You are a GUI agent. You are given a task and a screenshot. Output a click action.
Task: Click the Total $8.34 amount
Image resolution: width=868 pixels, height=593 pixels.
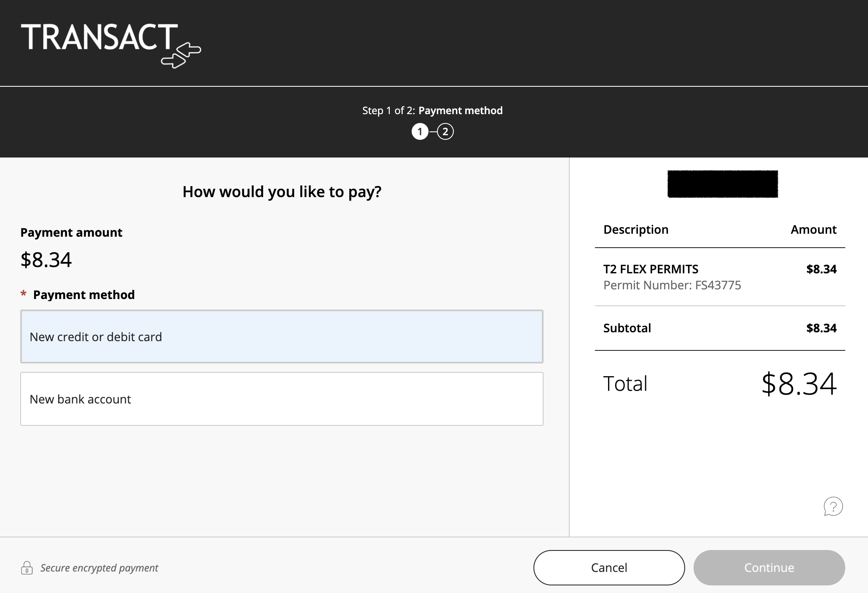(799, 384)
